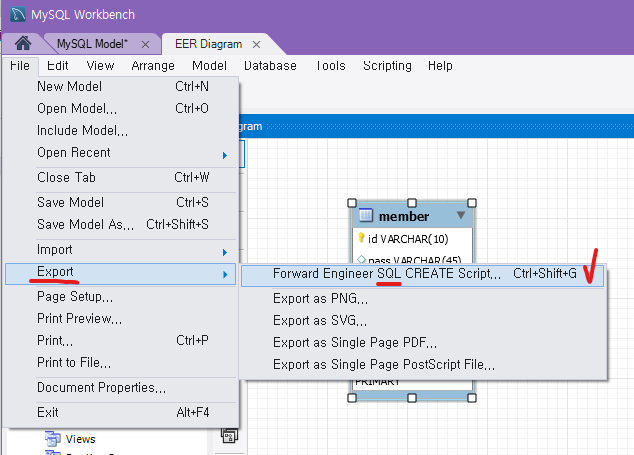
Task: Go to the home screen tab icon
Action: [x=23, y=43]
